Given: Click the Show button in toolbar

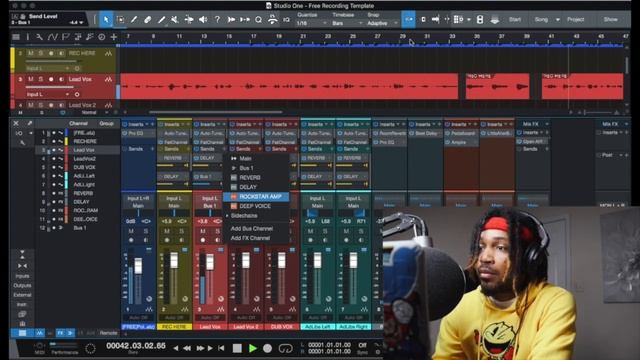Looking at the screenshot, I should click(x=611, y=20).
